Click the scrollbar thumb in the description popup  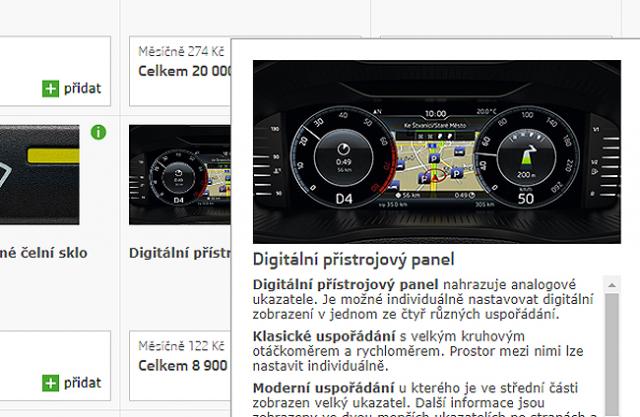point(611,354)
